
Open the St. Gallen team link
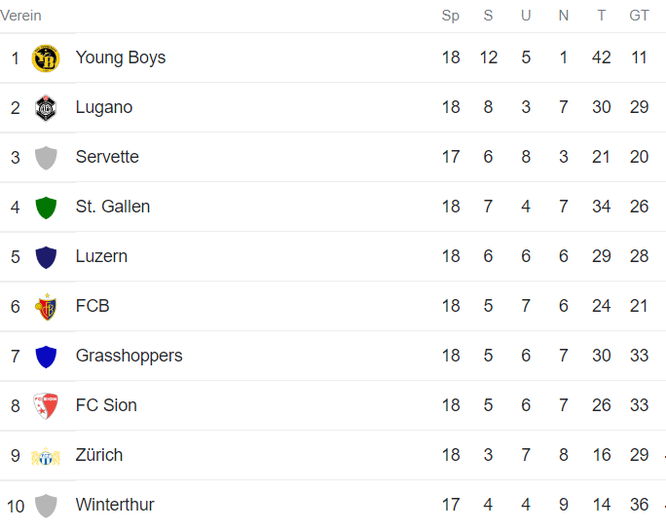[x=113, y=206]
